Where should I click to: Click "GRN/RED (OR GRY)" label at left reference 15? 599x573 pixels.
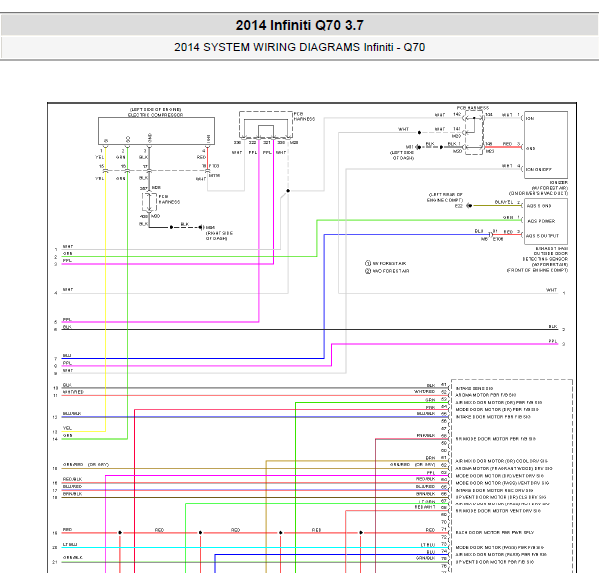click(86, 465)
